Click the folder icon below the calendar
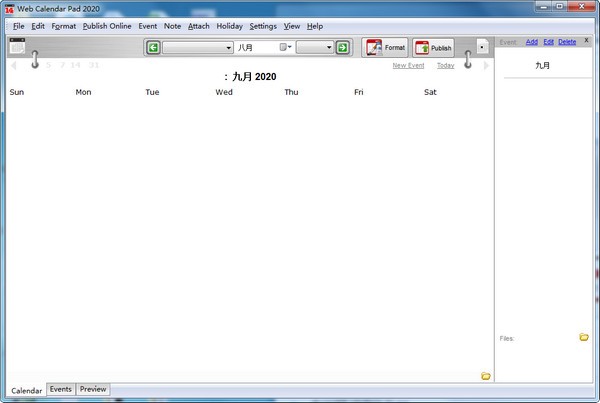The height and width of the screenshot is (403, 600). [486, 376]
